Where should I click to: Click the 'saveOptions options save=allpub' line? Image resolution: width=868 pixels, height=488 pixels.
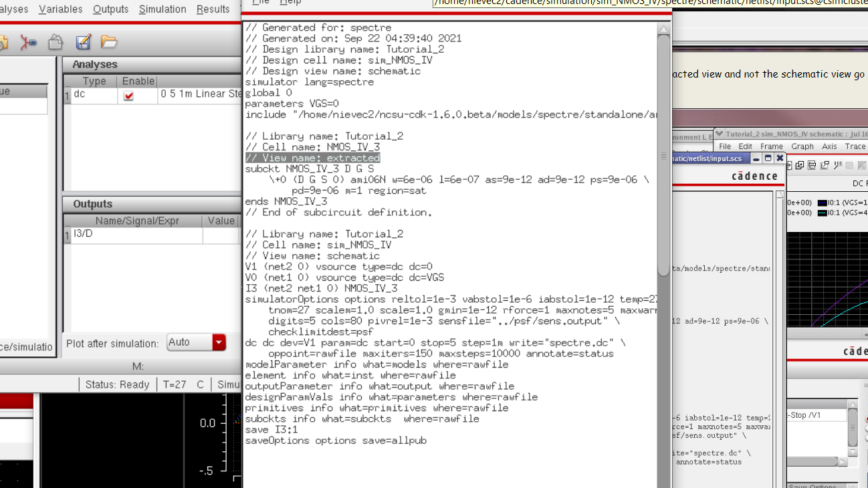(336, 441)
